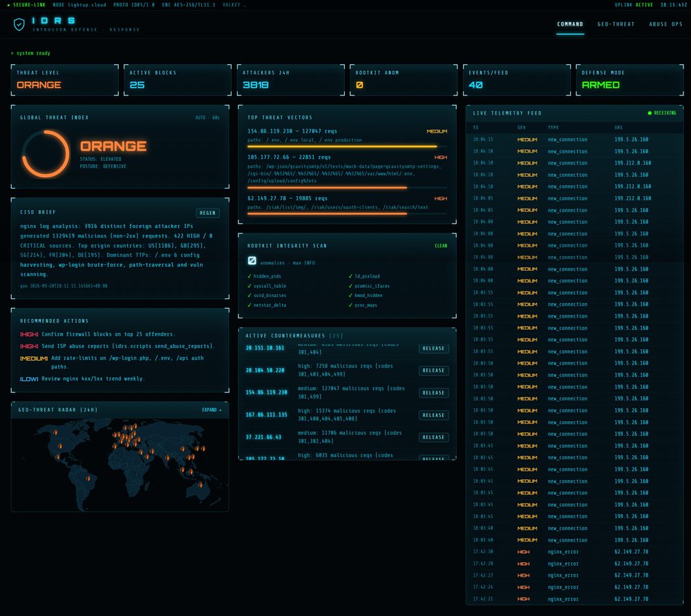Image resolution: width=691 pixels, height=616 pixels.
Task: Click the 154.86.119.230 threat vector bar
Action: (347, 146)
